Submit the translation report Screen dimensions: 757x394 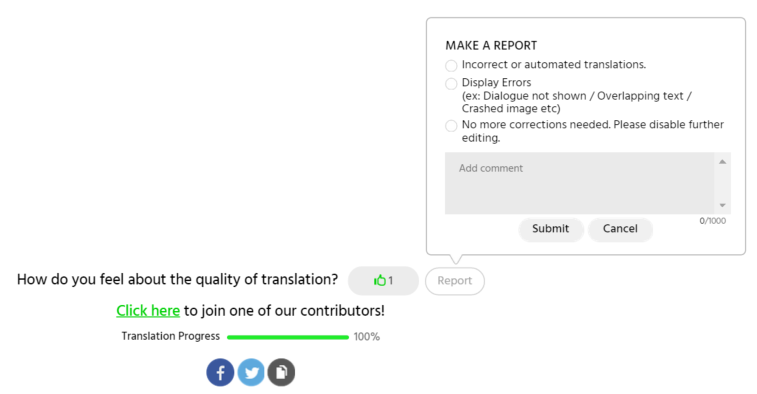point(551,229)
